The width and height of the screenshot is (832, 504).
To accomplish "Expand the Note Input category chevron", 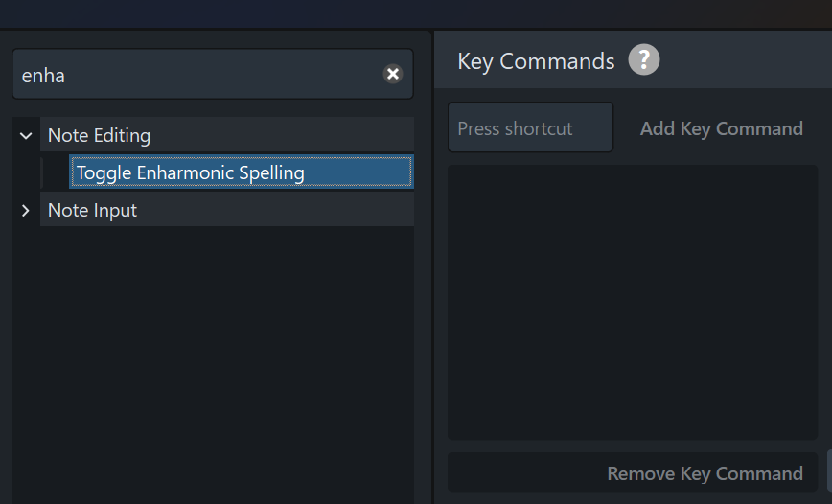I will 26,211.
